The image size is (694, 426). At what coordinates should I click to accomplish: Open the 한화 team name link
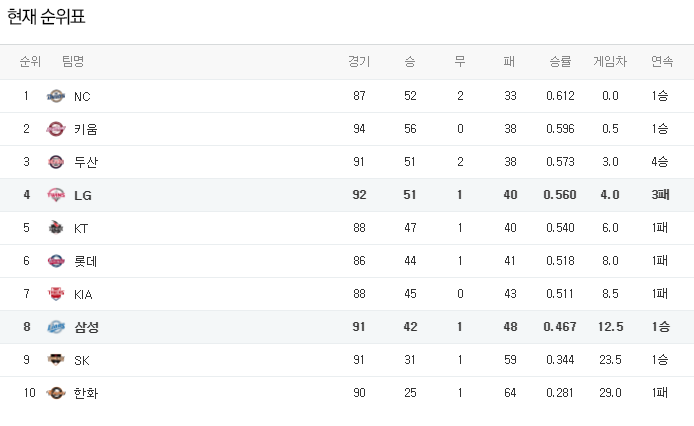86,393
